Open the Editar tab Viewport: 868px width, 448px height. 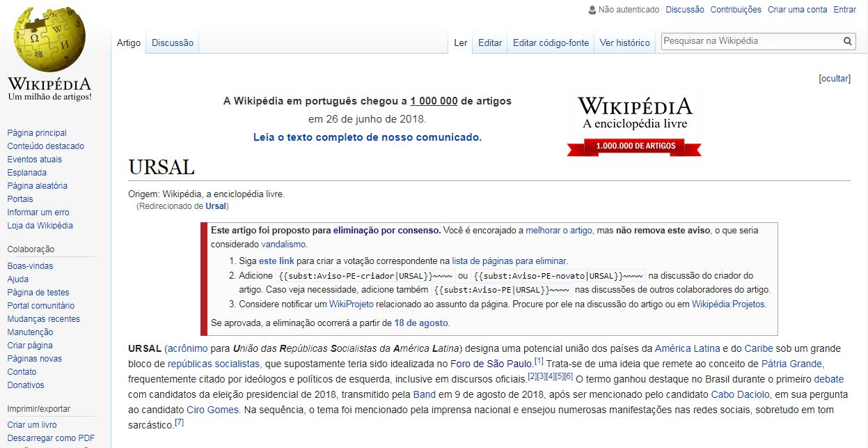pos(490,43)
